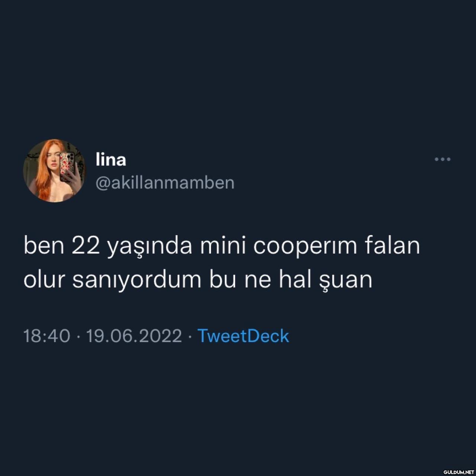Image resolution: width=476 pixels, height=476 pixels.
Task: Click the TweetDeck source link
Action: coord(243,336)
